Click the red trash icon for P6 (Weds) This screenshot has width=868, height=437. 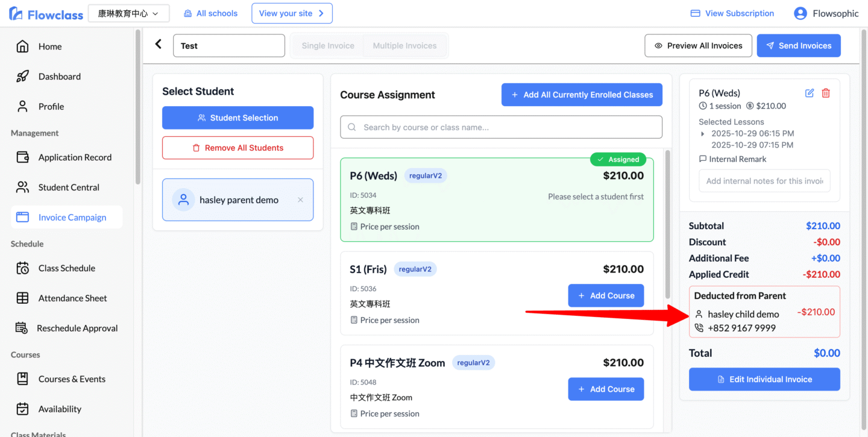click(x=826, y=93)
